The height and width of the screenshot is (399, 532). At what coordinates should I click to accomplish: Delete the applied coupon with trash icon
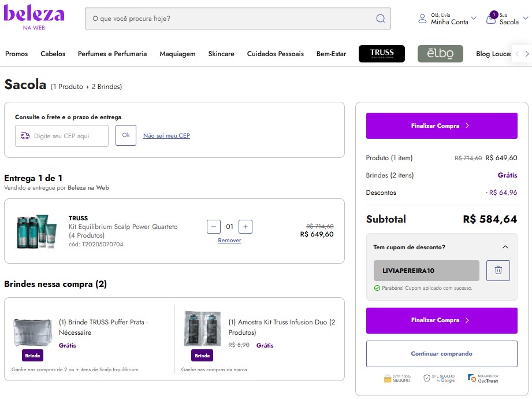click(x=498, y=271)
